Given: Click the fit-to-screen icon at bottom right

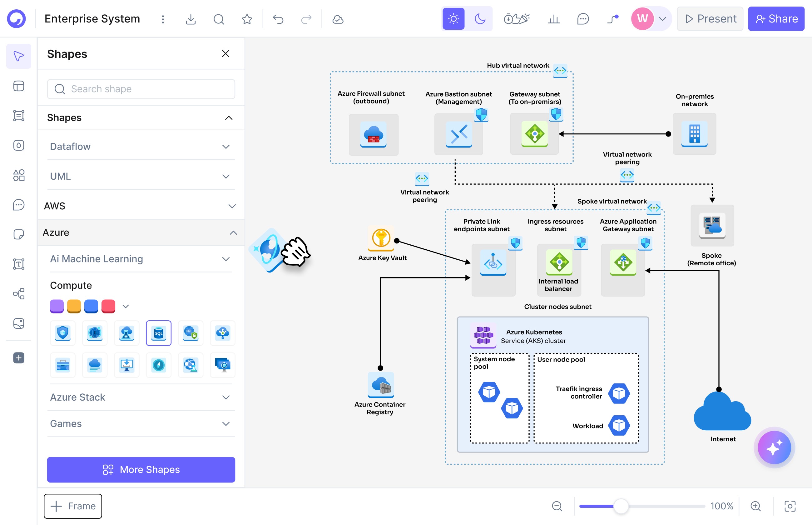Looking at the screenshot, I should [790, 506].
